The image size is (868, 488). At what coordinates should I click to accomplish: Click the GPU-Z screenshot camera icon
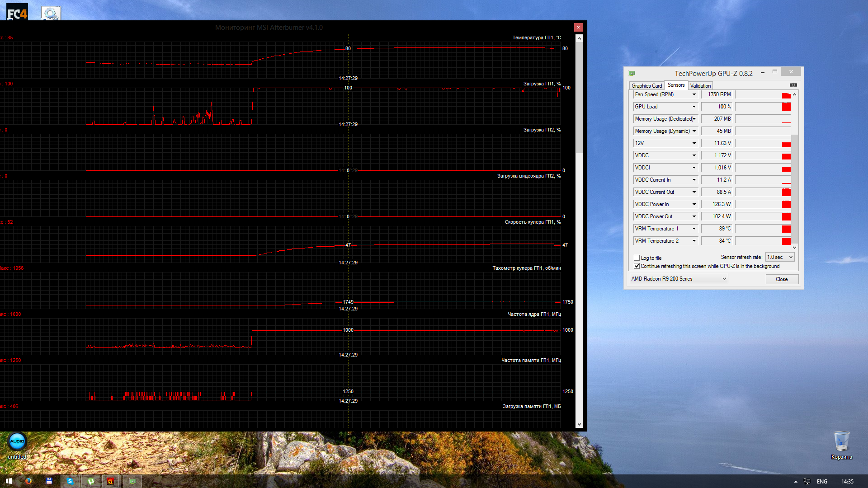(793, 85)
